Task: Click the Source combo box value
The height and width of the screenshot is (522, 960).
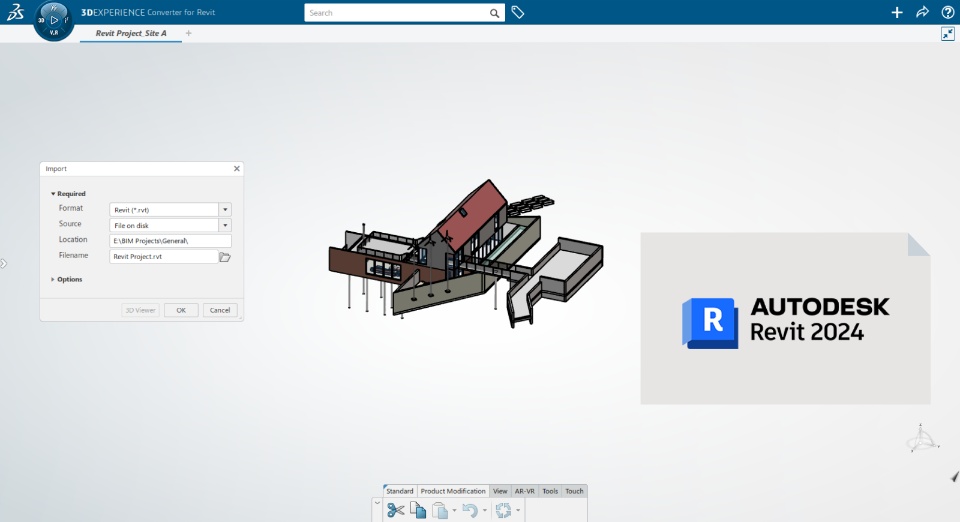Action: (163, 225)
